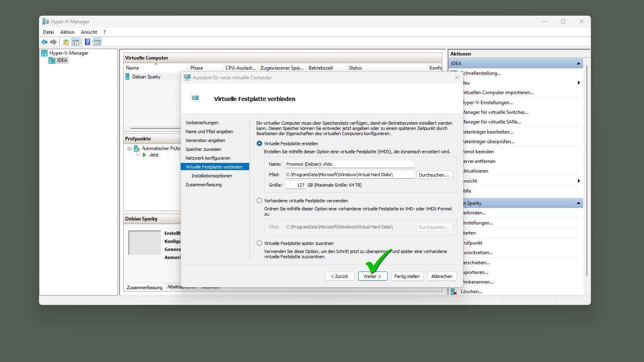Click the disk Name input field
The height and width of the screenshot is (362, 644).
(x=349, y=164)
